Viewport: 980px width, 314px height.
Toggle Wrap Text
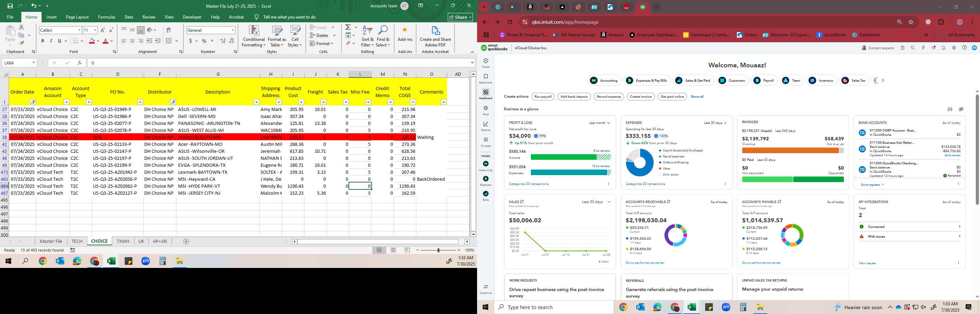click(x=169, y=30)
